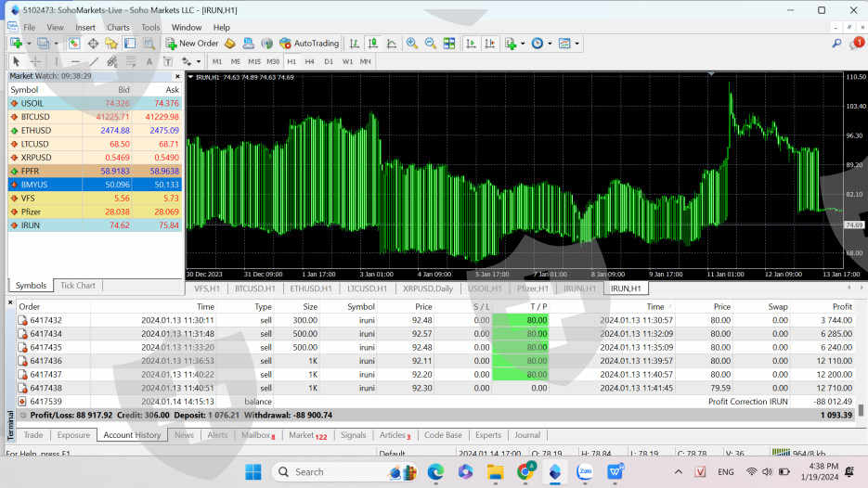This screenshot has width=868, height=488.
Task: Select the BTCUSD row in Market Watch
Action: pos(36,117)
